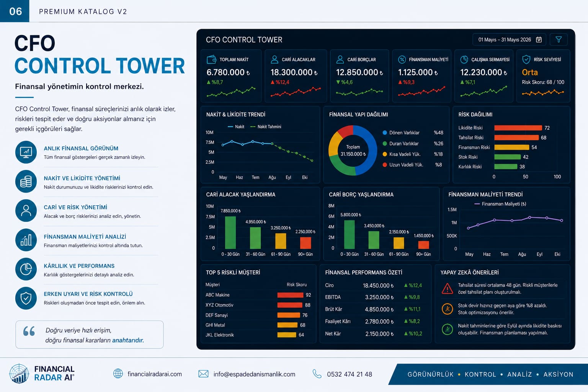Click the 90+ Gün bar in Cari Borç Yaşlandırma
The width and height of the screenshot is (588, 392).
point(423,245)
